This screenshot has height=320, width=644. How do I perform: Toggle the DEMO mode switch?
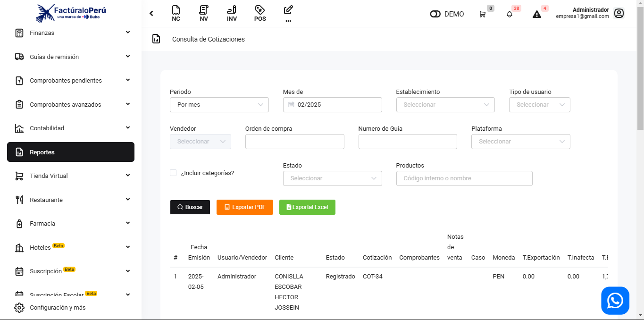click(435, 14)
